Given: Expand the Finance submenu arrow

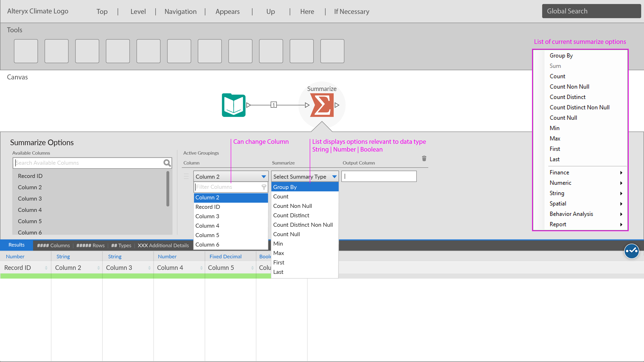Looking at the screenshot, I should click(621, 173).
